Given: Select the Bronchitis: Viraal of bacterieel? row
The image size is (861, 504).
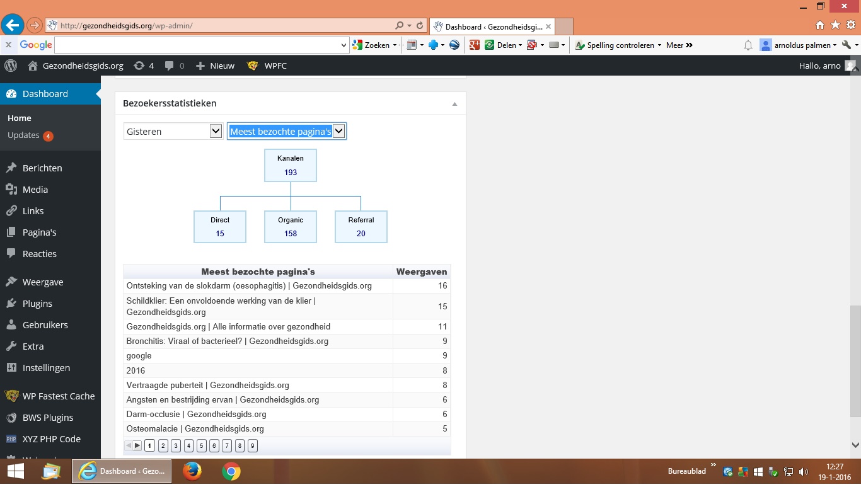Looking at the screenshot, I should [287, 341].
